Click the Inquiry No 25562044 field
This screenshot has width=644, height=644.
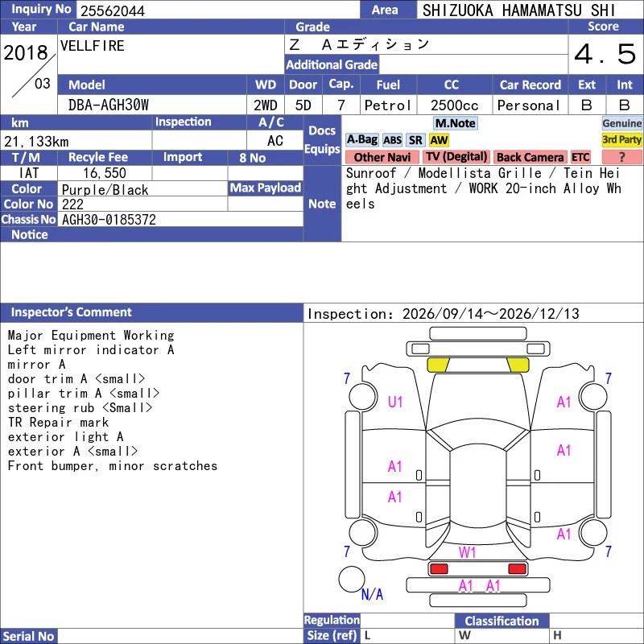[218, 10]
